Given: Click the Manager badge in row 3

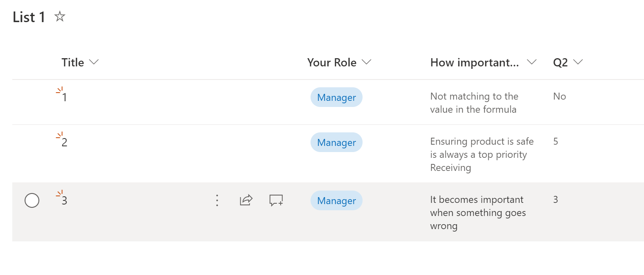Looking at the screenshot, I should (336, 201).
